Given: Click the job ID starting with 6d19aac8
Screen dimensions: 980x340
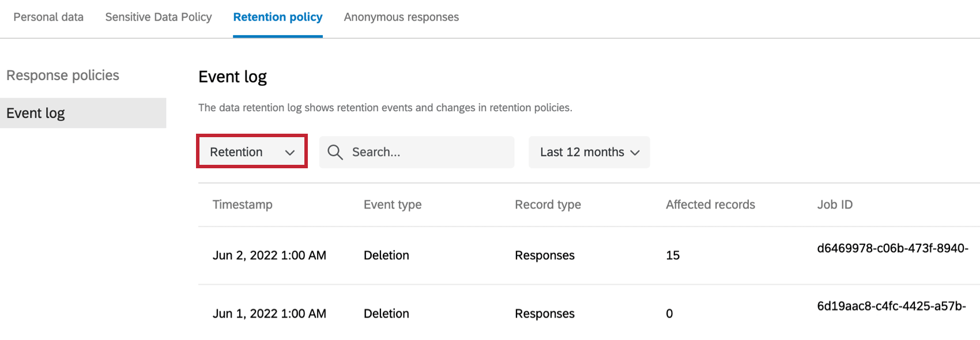Looking at the screenshot, I should point(891,306).
